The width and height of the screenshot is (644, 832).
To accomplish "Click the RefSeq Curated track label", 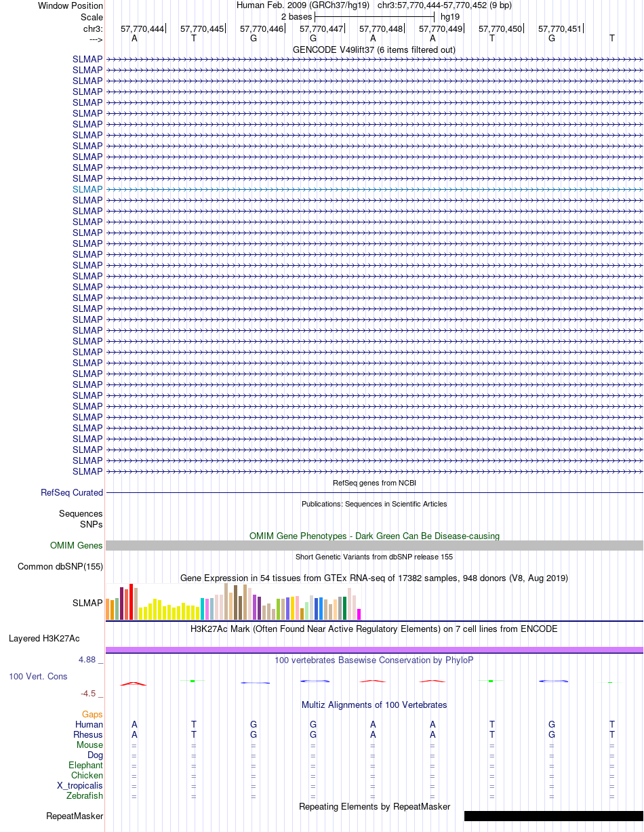I will (x=72, y=492).
